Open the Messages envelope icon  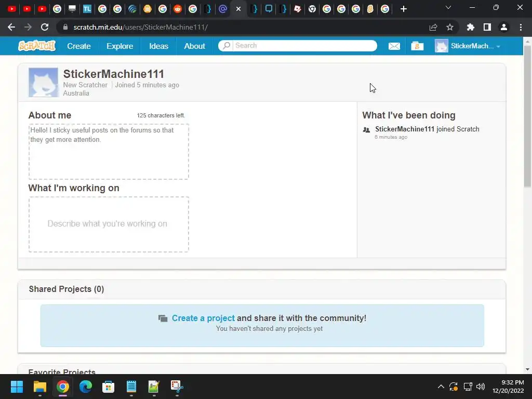click(394, 46)
